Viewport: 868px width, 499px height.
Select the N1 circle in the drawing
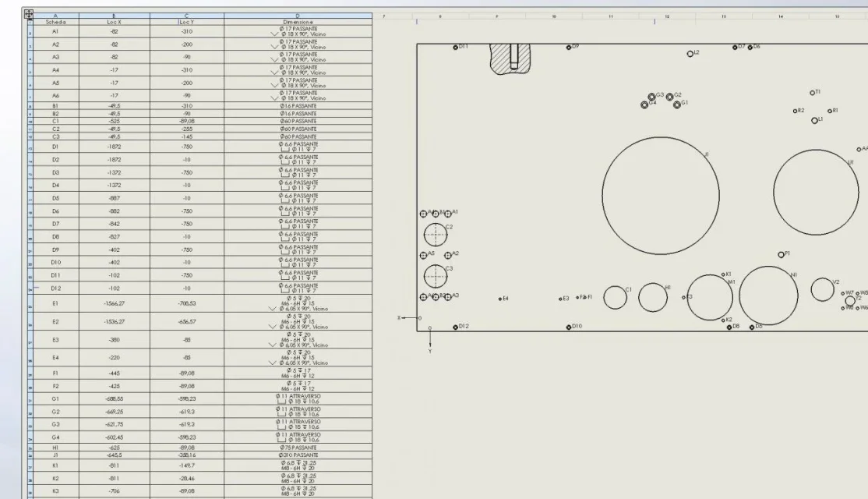768,296
